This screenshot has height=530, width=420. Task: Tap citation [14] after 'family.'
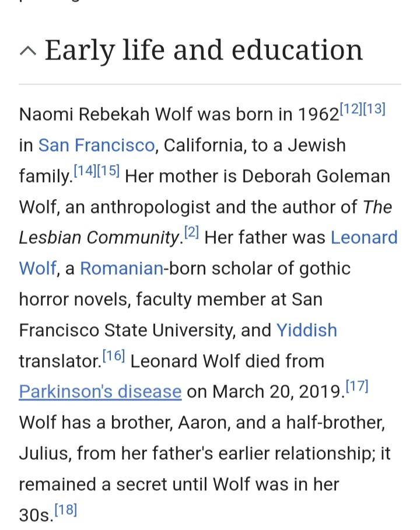(85, 171)
